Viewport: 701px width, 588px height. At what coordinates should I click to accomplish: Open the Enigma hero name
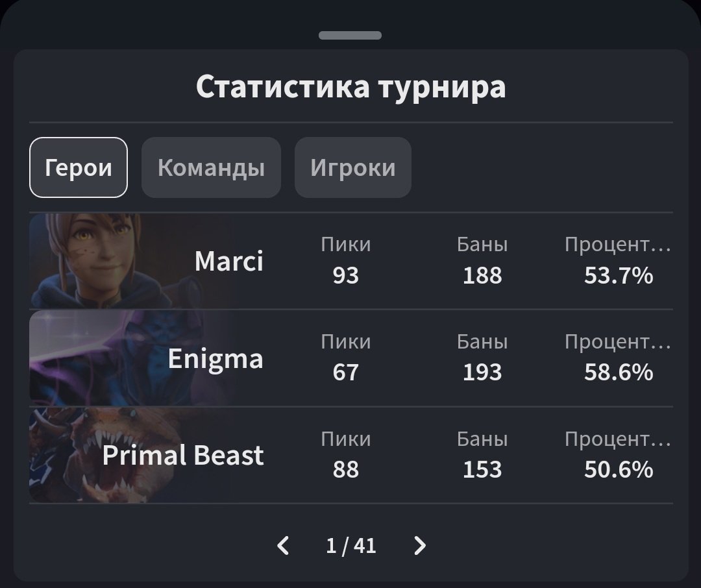[x=215, y=358]
